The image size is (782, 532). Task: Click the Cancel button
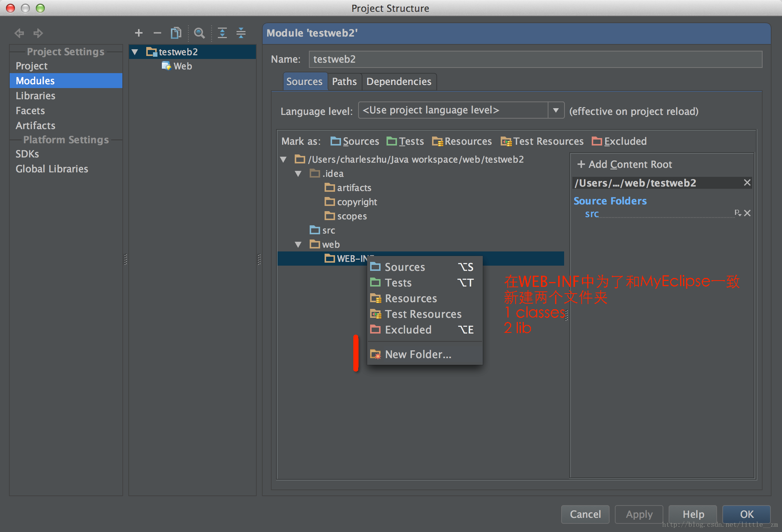tap(585, 514)
